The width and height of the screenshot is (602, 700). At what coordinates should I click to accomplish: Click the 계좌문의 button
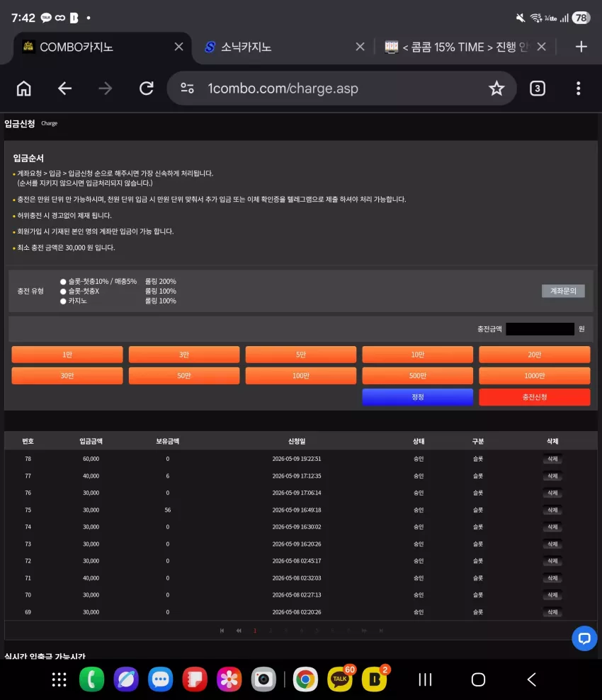coord(563,291)
